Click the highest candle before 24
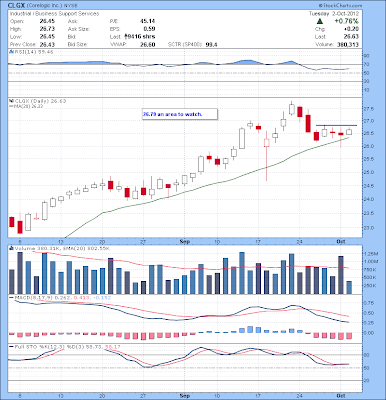 292,108
